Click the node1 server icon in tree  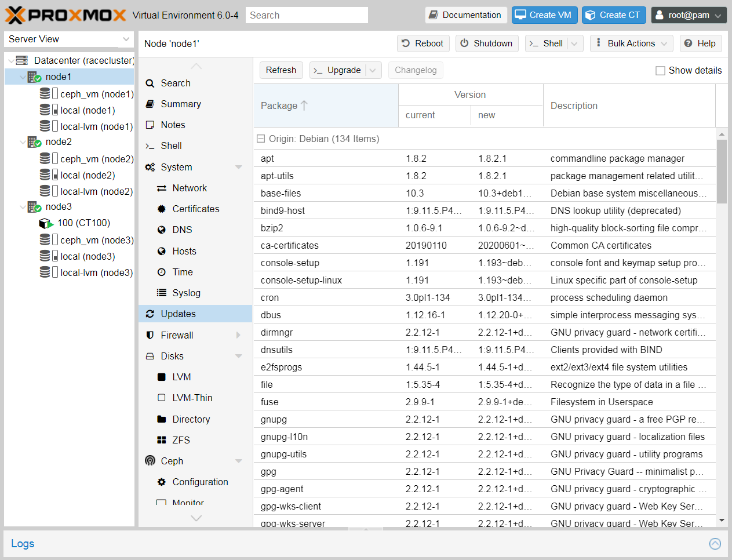[x=34, y=77]
